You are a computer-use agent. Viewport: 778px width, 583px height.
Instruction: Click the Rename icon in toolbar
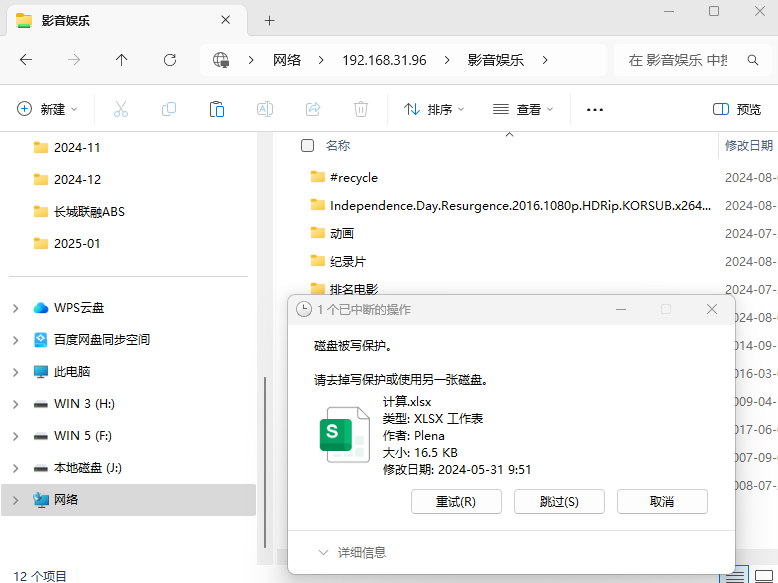265,109
